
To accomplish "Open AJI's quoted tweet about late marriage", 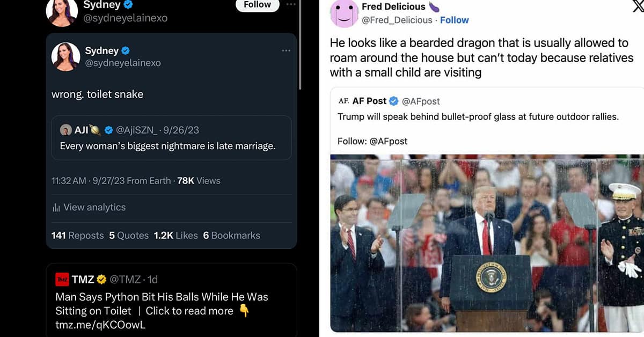I will pos(171,138).
